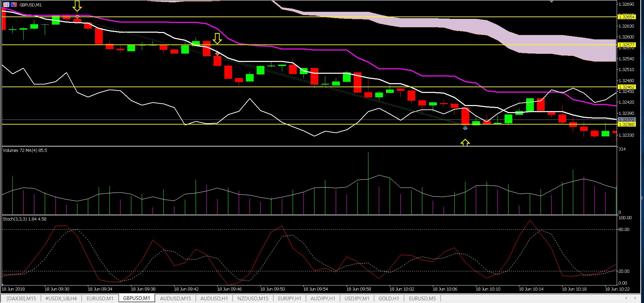Click the right tab scroll arrow
This screenshot has width=644, height=303.
pos(635,298)
